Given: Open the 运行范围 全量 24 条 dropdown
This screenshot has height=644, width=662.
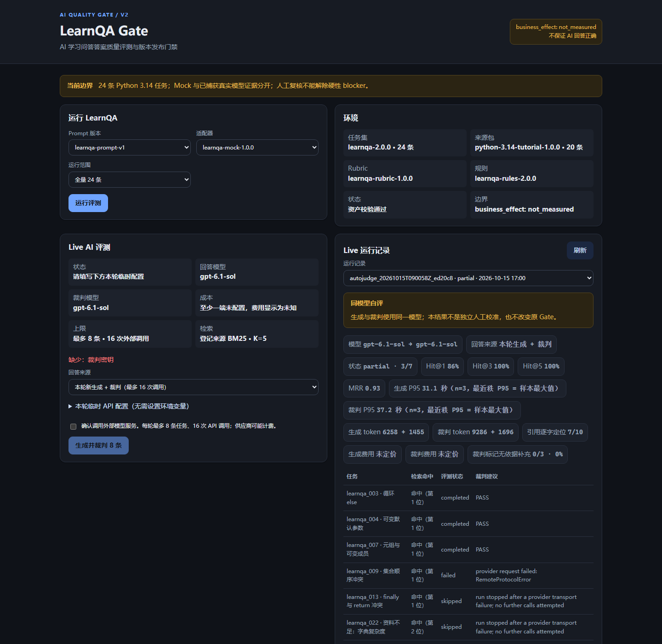Looking at the screenshot, I should click(129, 180).
